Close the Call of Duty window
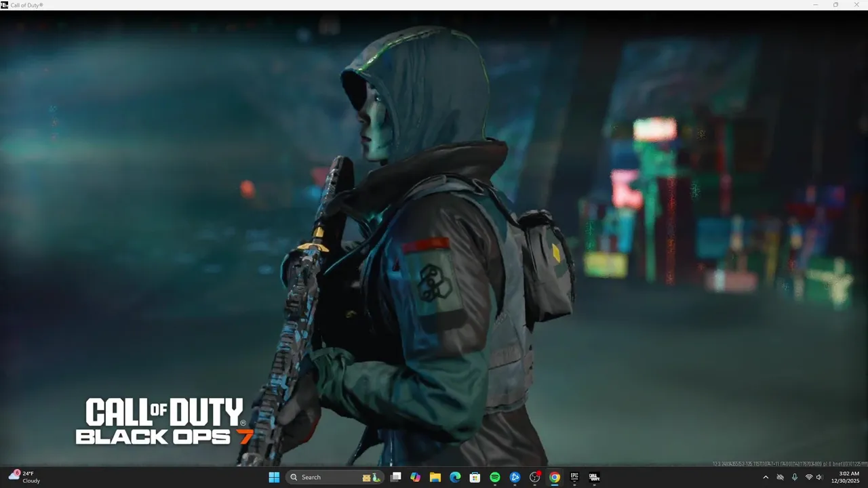Image resolution: width=868 pixels, height=488 pixels. pyautogui.click(x=856, y=5)
